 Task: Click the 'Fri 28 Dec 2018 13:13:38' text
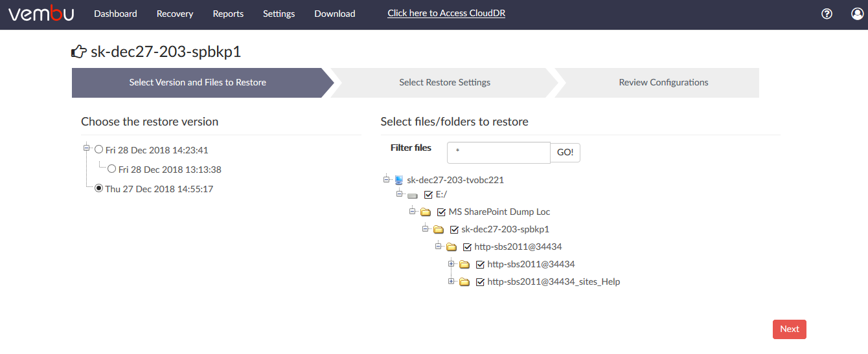[x=170, y=170]
